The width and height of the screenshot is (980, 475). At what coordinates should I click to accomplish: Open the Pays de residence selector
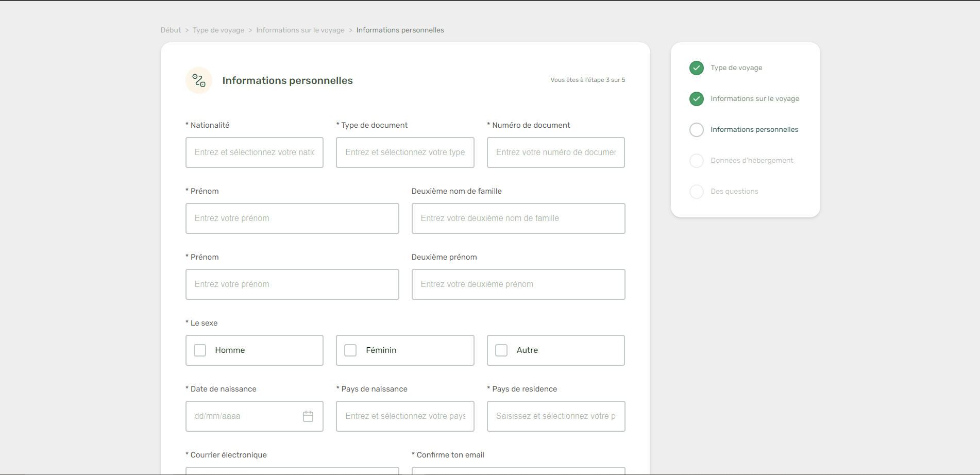(x=555, y=416)
